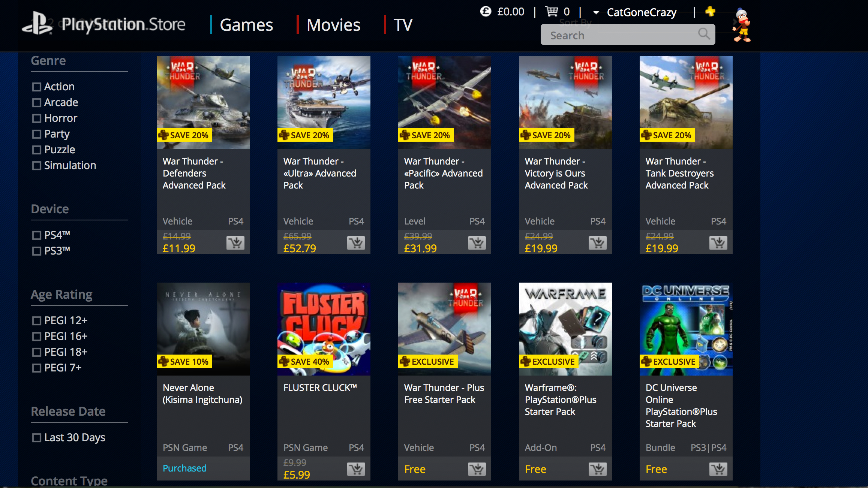The height and width of the screenshot is (488, 868).
Task: Select the PEGI 16+ age rating
Action: click(x=36, y=337)
